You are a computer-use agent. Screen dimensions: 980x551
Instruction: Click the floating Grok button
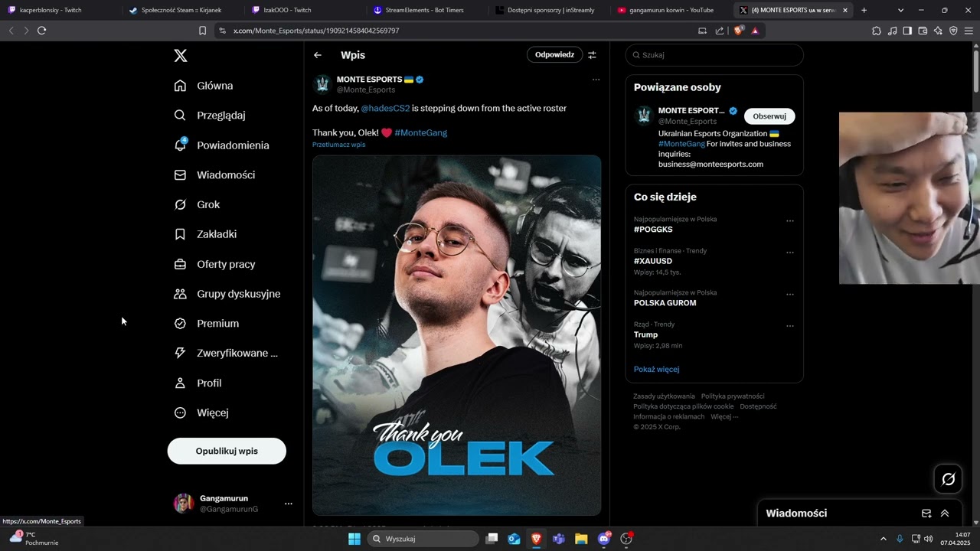[x=949, y=479]
